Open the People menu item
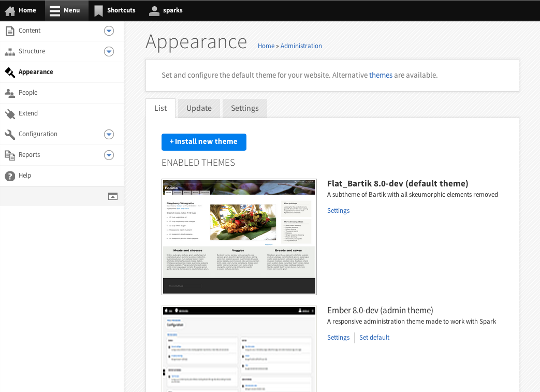Image resolution: width=540 pixels, height=392 pixels. point(28,92)
